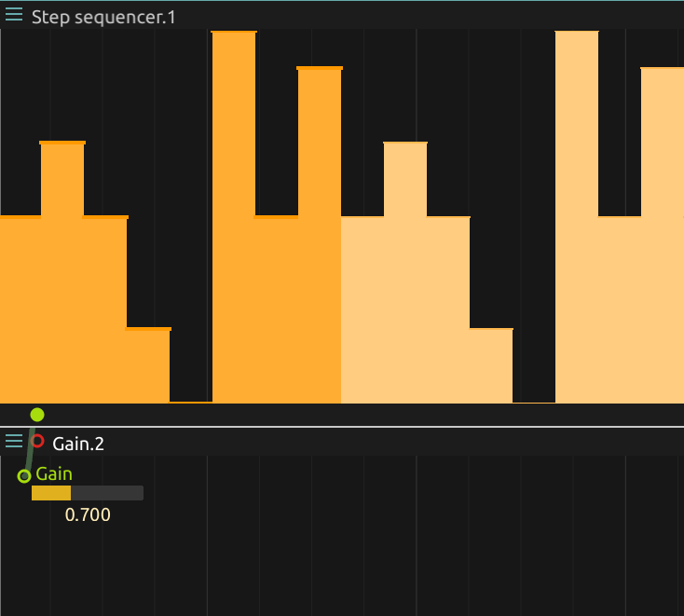Click the 0.700 gain value
Image resolution: width=684 pixels, height=616 pixels.
(88, 514)
